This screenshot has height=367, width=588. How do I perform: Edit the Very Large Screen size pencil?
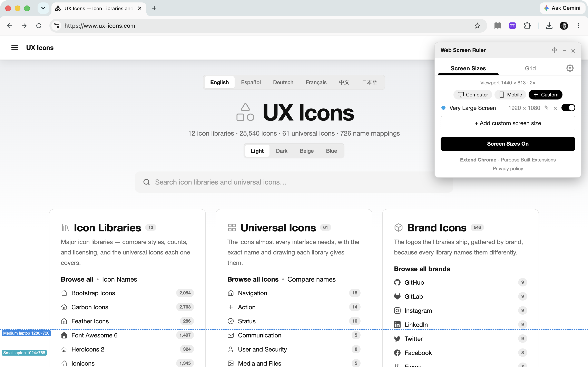pyautogui.click(x=546, y=108)
